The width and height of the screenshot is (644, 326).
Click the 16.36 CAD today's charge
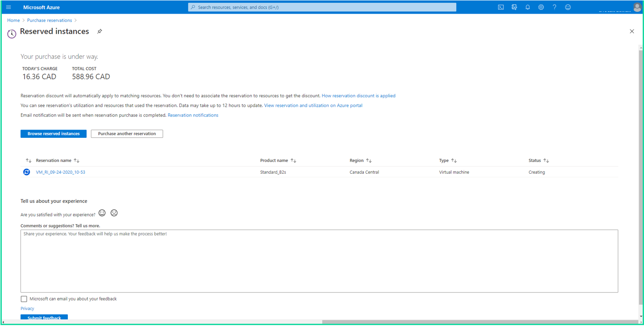pos(40,77)
